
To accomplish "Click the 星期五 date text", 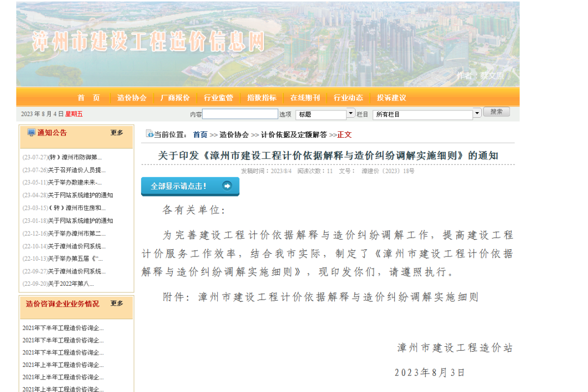I will point(74,114).
